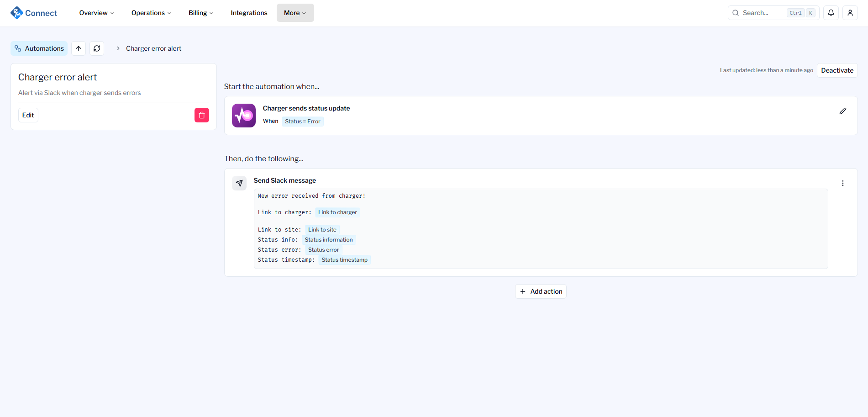Open the More dropdown menu

pos(295,13)
